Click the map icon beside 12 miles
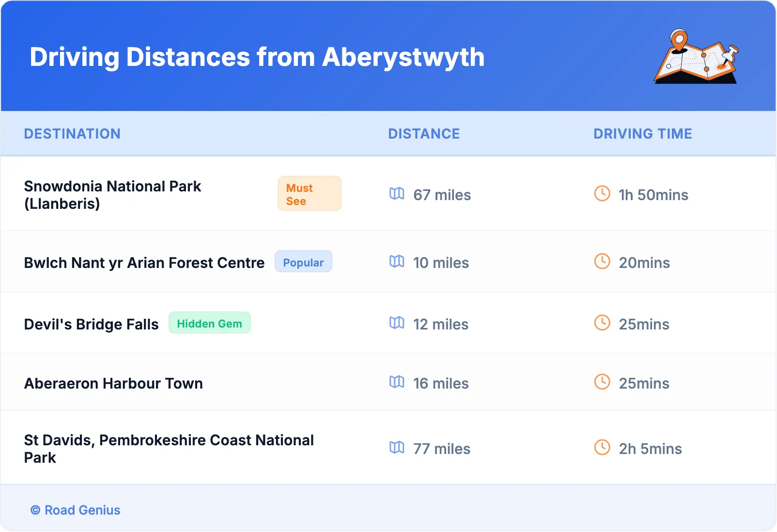 397,323
